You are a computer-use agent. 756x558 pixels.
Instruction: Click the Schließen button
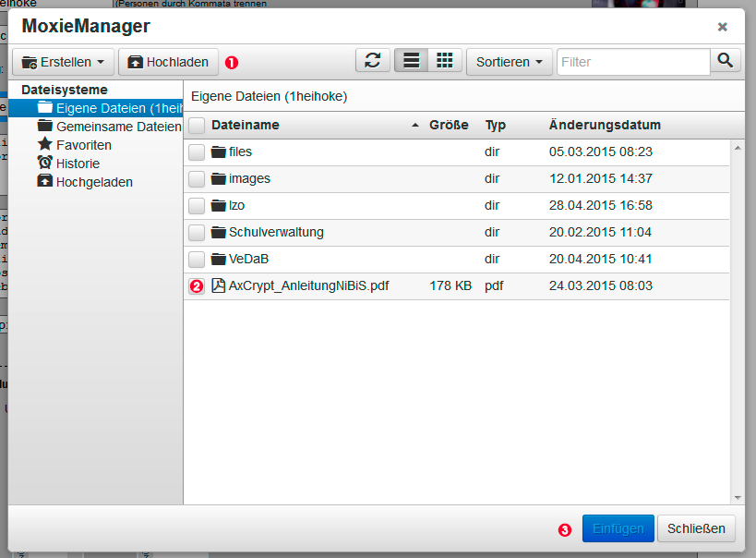(696, 528)
